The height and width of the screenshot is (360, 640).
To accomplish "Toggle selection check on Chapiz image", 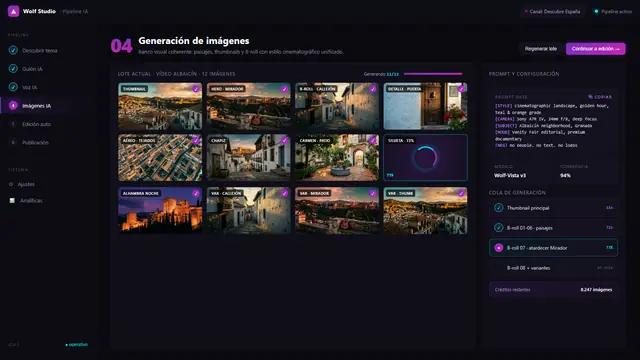I will (284, 140).
